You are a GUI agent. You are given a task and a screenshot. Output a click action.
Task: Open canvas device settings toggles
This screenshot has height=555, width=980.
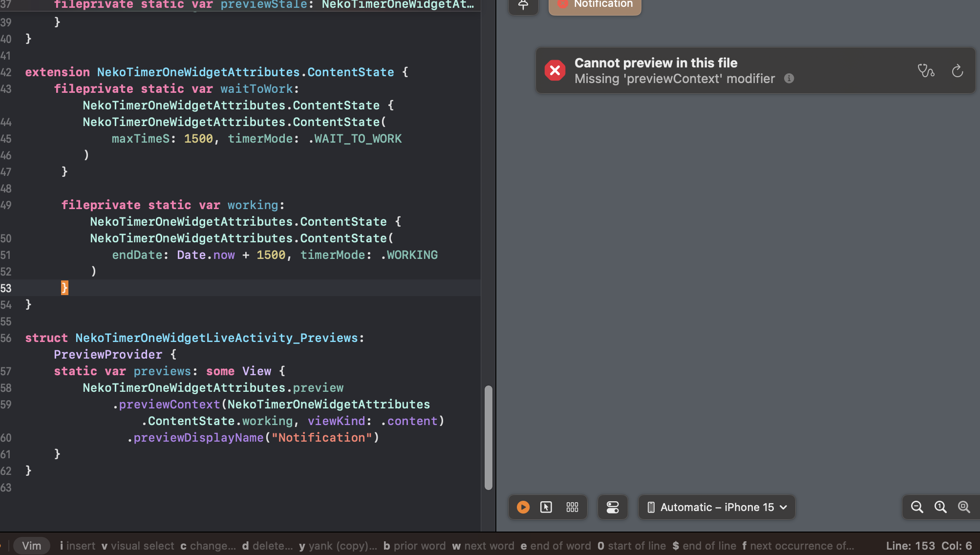pyautogui.click(x=613, y=507)
